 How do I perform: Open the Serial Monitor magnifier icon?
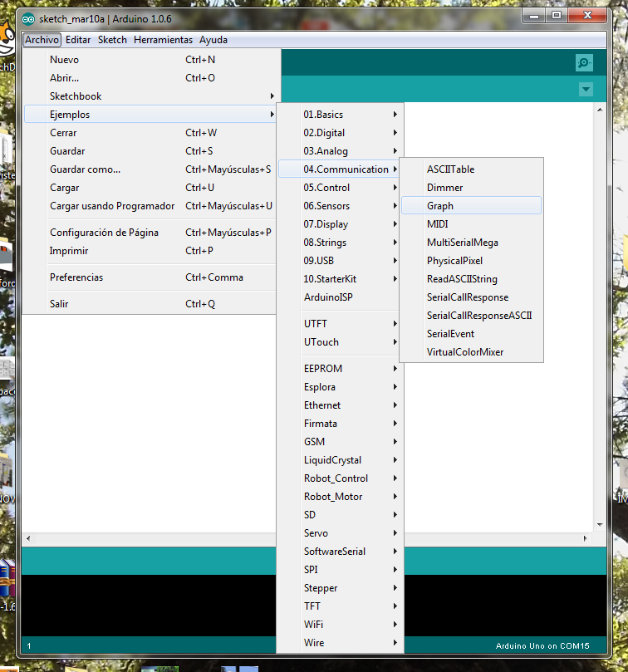584,62
